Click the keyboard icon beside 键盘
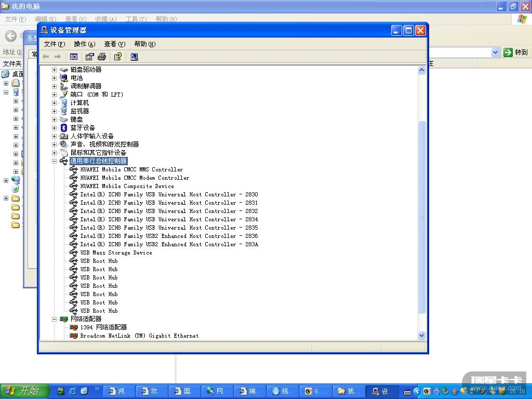This screenshot has height=399, width=532. coord(64,119)
